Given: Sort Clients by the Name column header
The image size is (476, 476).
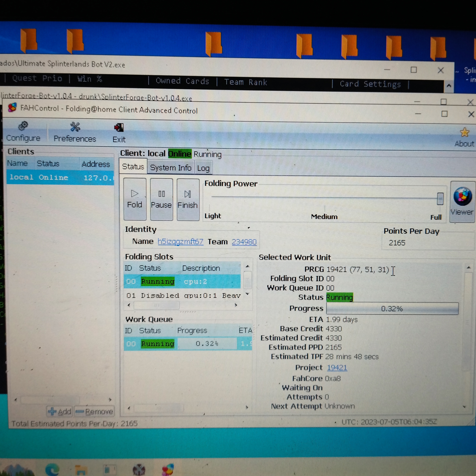Looking at the screenshot, I should (x=17, y=163).
